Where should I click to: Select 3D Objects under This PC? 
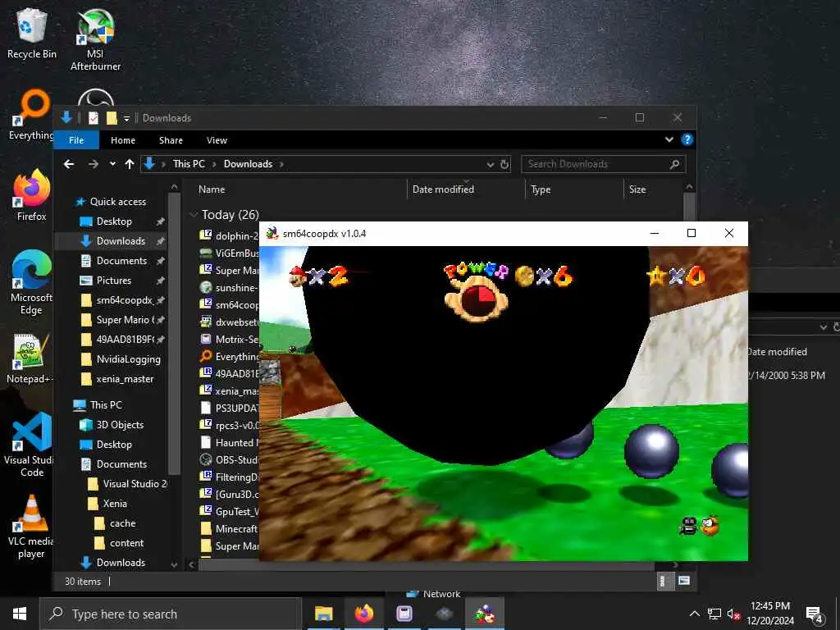pos(120,425)
